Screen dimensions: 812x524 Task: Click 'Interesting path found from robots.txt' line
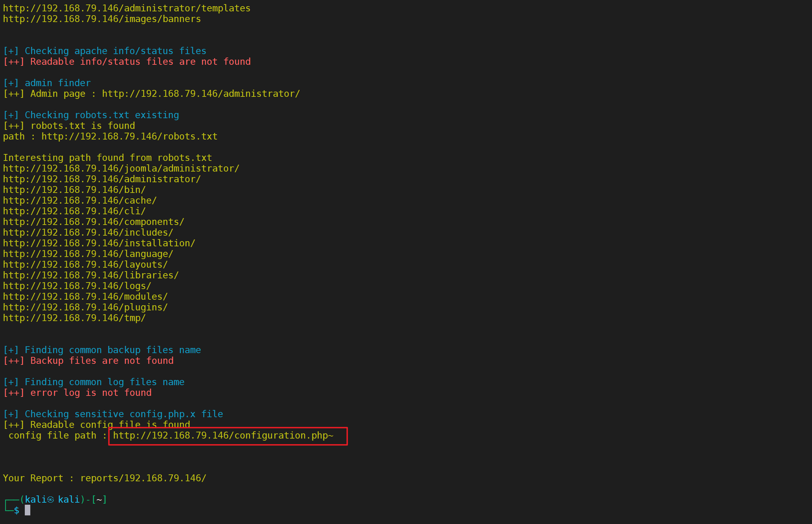[107, 158]
